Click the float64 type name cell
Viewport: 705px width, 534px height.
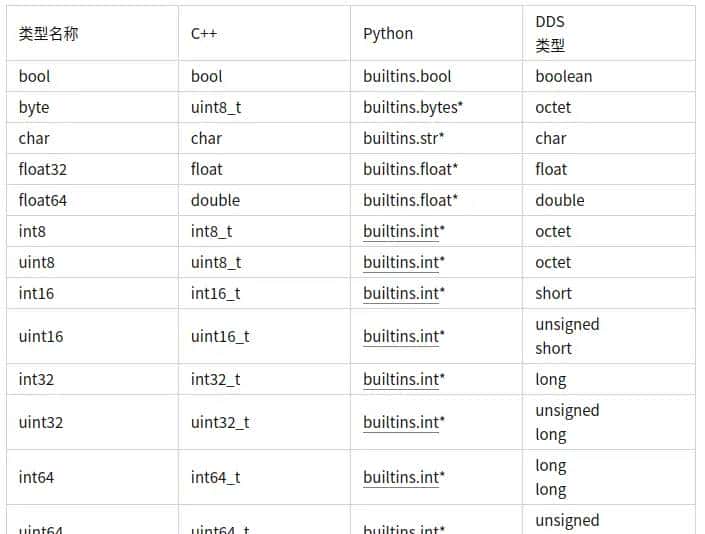(x=43, y=201)
